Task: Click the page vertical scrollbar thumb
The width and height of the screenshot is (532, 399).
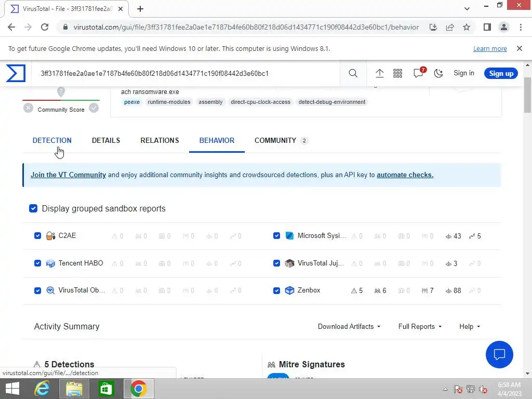Action: (527, 95)
